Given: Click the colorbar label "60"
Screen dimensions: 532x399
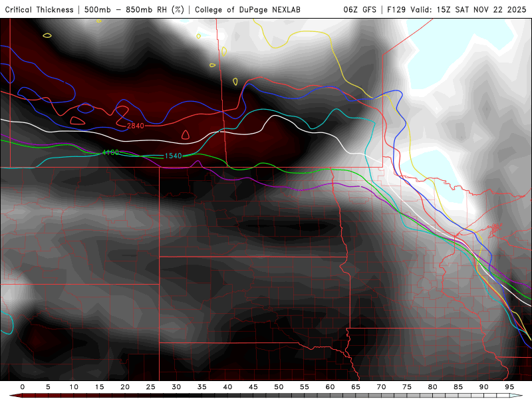Looking at the screenshot, I should [330, 387].
